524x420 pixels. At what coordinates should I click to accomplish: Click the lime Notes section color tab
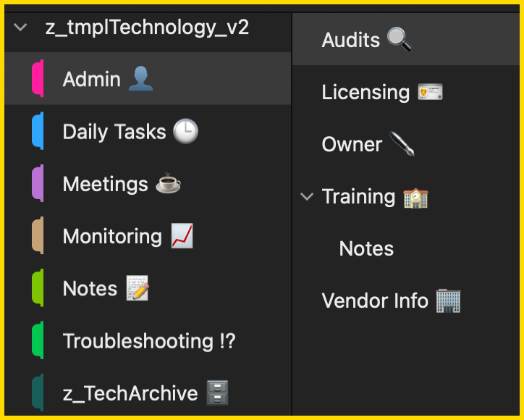pos(38,288)
